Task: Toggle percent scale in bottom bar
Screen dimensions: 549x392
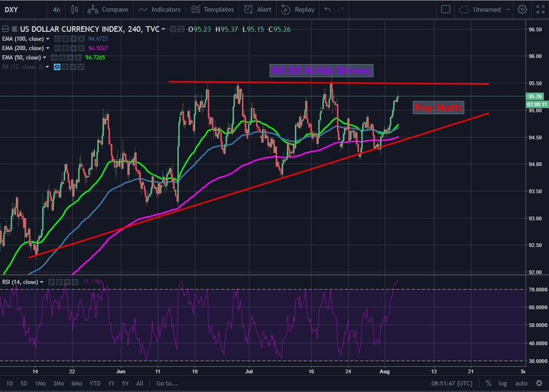Action: tap(488, 383)
